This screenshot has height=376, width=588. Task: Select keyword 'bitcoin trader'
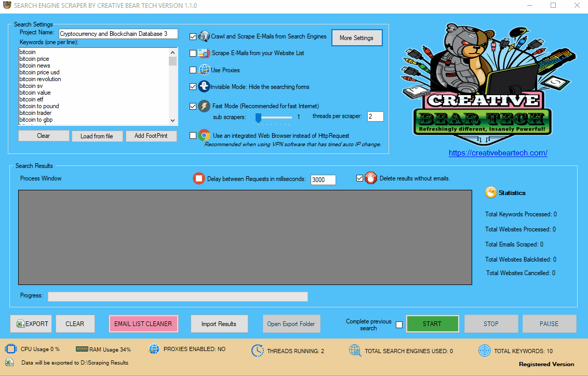pyautogui.click(x=35, y=113)
